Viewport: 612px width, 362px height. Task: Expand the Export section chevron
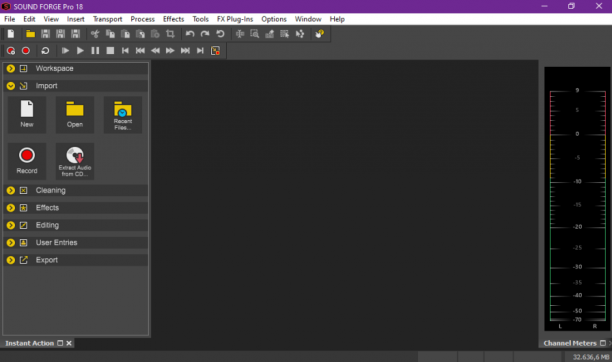coord(11,260)
